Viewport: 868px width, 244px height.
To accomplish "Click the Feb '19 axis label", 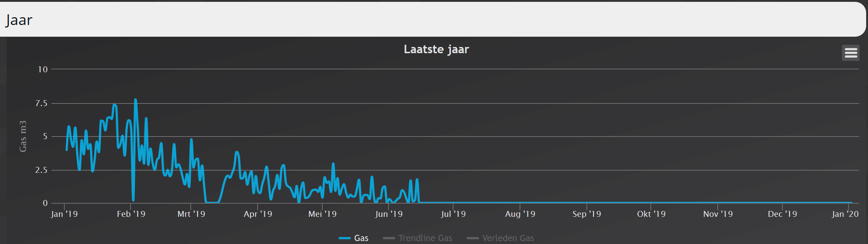I will [x=131, y=214].
